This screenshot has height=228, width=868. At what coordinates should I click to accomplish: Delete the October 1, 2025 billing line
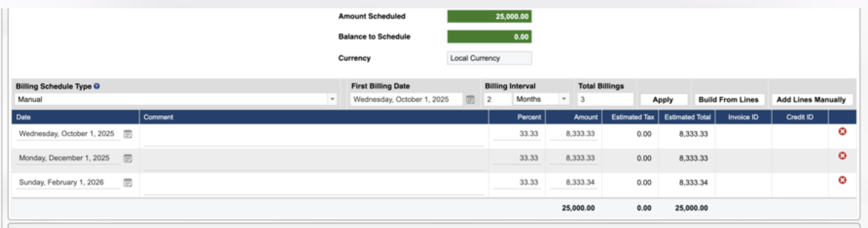(842, 132)
